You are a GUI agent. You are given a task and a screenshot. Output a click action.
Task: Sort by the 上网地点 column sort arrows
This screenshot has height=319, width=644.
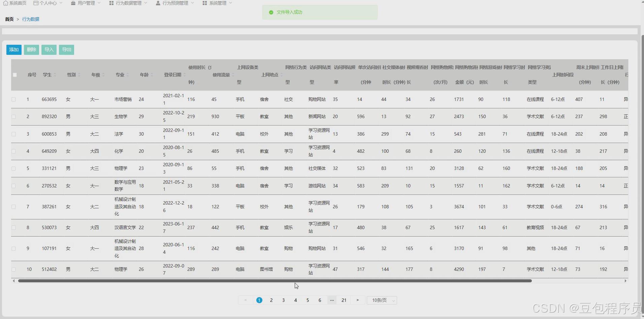point(282,75)
